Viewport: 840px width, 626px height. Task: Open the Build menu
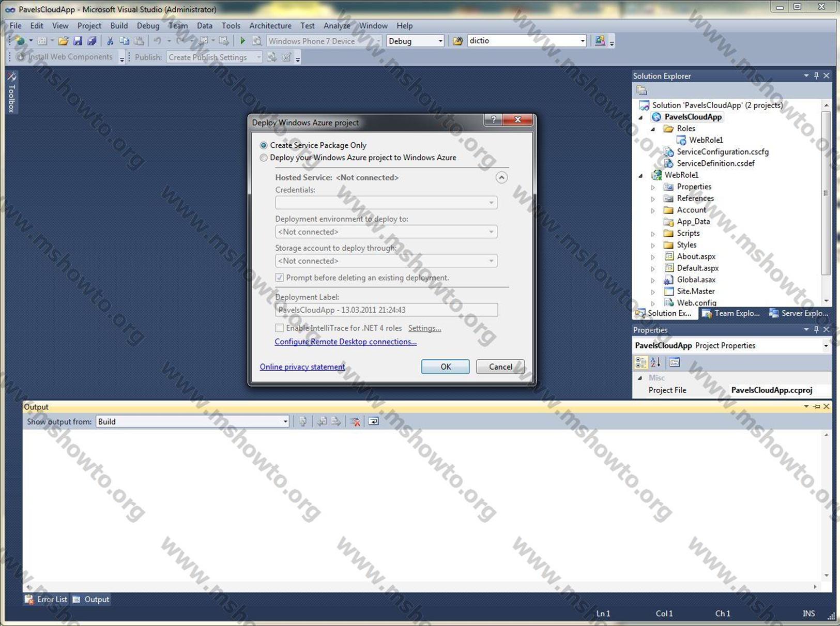pos(119,26)
